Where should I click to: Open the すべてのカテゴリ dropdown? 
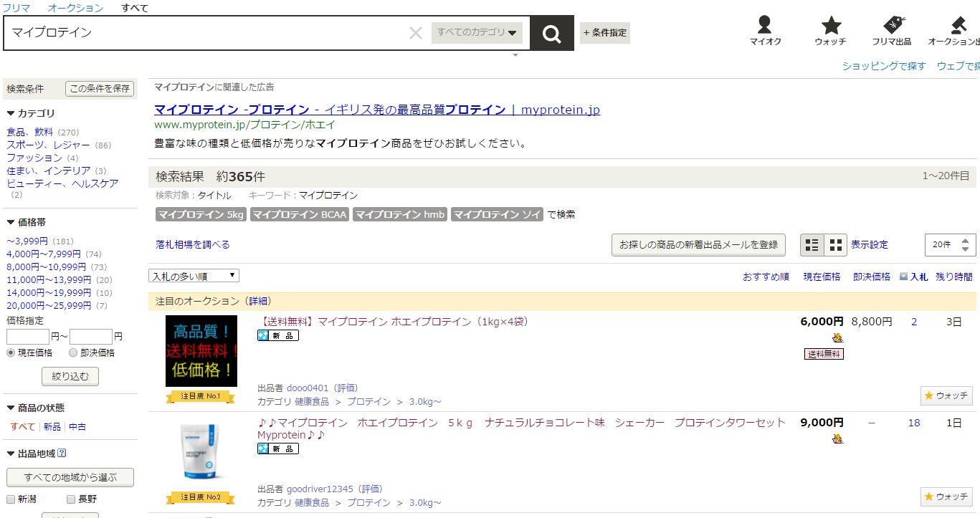[x=477, y=32]
